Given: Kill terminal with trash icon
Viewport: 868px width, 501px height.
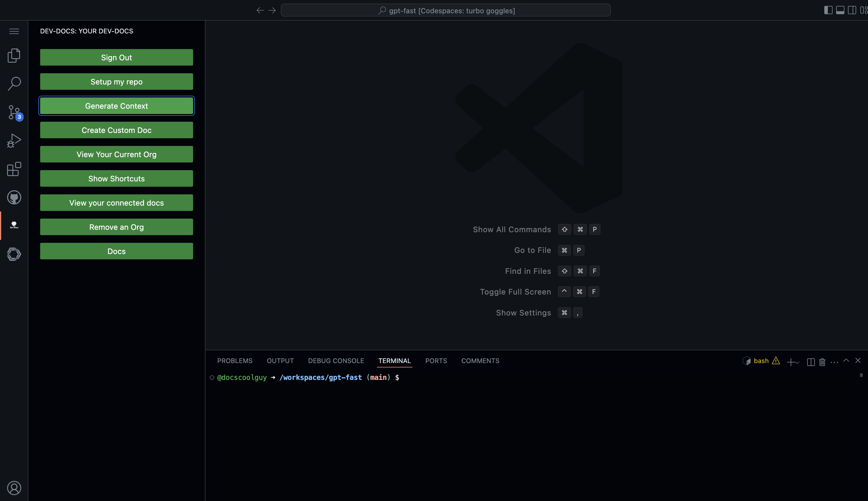Looking at the screenshot, I should click(822, 362).
